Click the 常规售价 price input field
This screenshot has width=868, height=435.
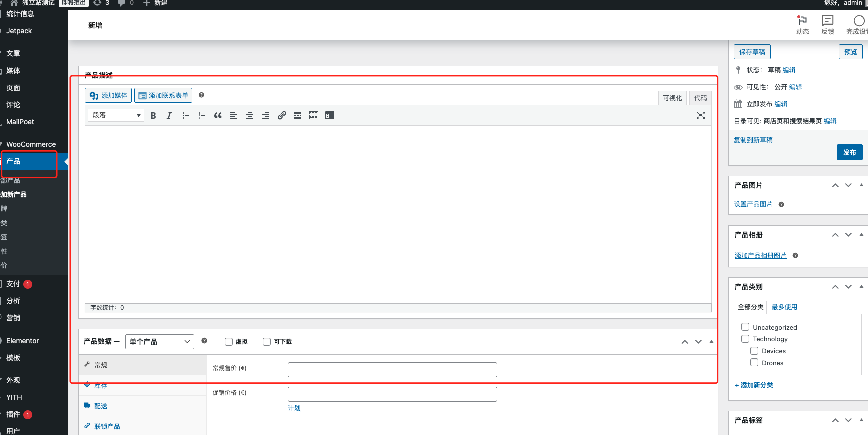pos(392,370)
